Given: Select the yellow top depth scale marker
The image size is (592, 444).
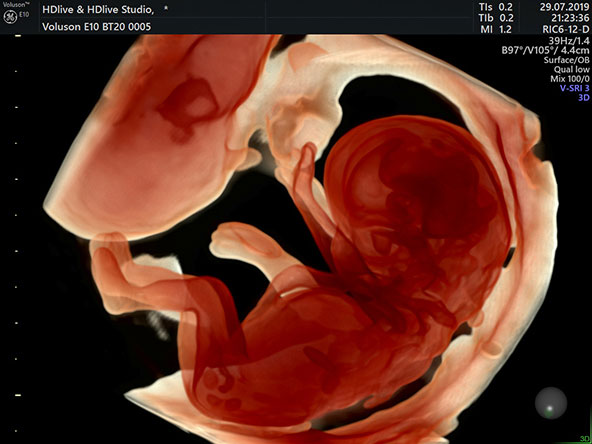Looking at the screenshot, I should tap(17, 36).
